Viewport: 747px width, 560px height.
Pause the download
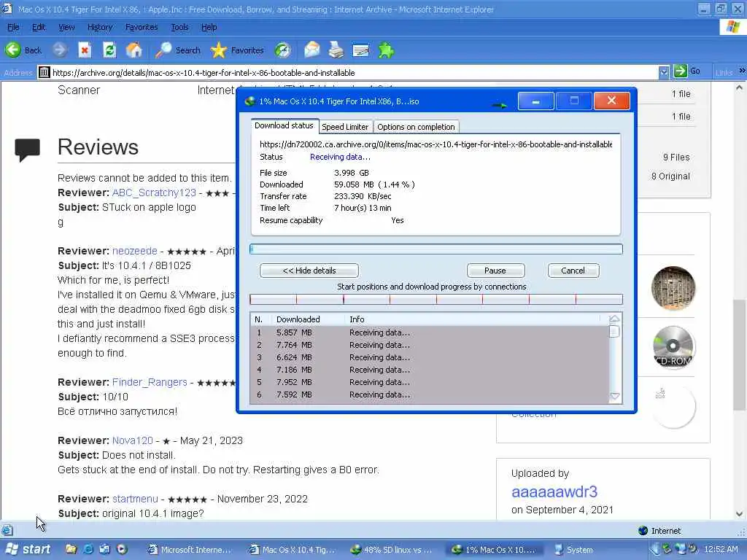pos(495,271)
